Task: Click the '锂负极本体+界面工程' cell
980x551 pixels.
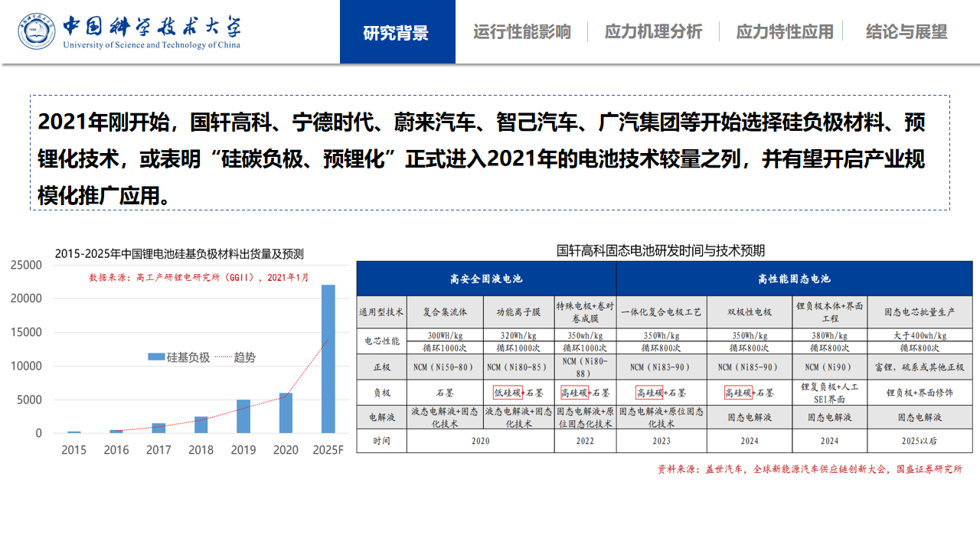Action: tap(831, 312)
